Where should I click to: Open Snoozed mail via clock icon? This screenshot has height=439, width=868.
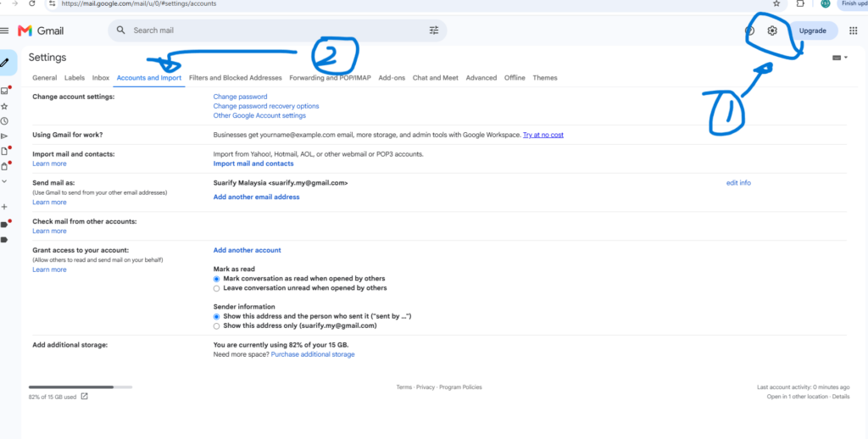point(4,121)
